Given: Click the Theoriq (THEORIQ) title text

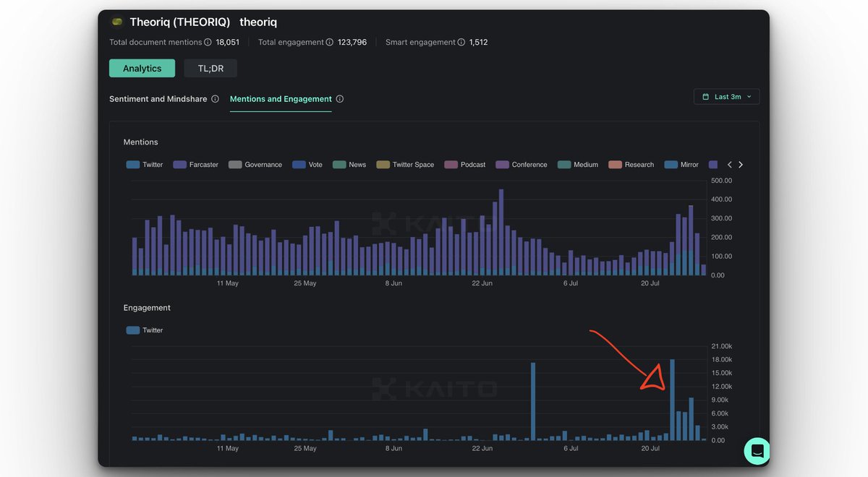Looking at the screenshot, I should 180,22.
